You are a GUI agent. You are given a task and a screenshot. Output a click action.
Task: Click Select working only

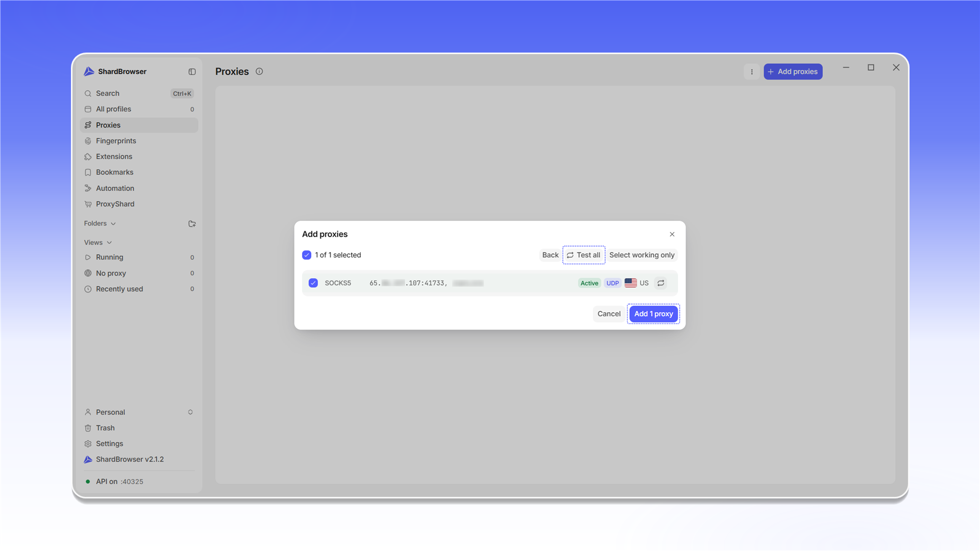coord(642,255)
